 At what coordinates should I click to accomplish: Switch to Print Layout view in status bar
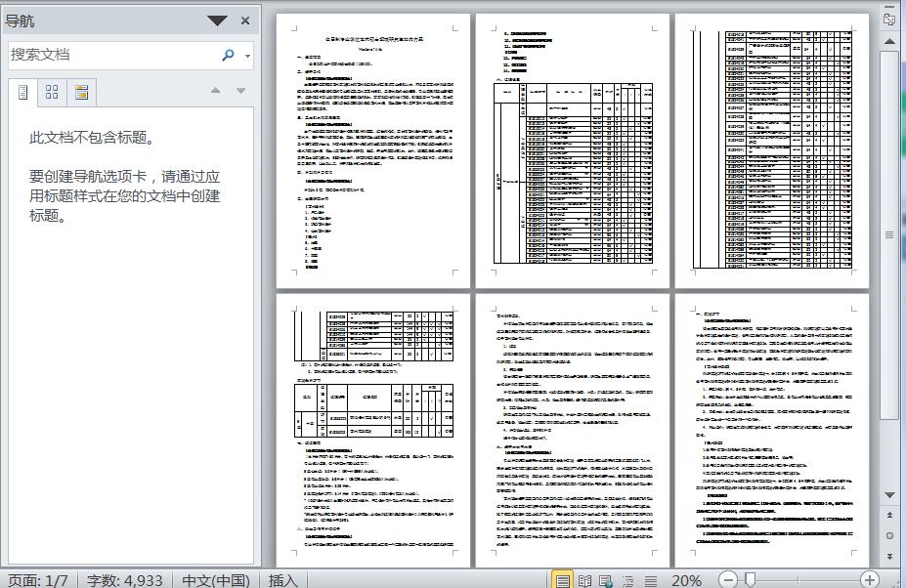click(562, 580)
